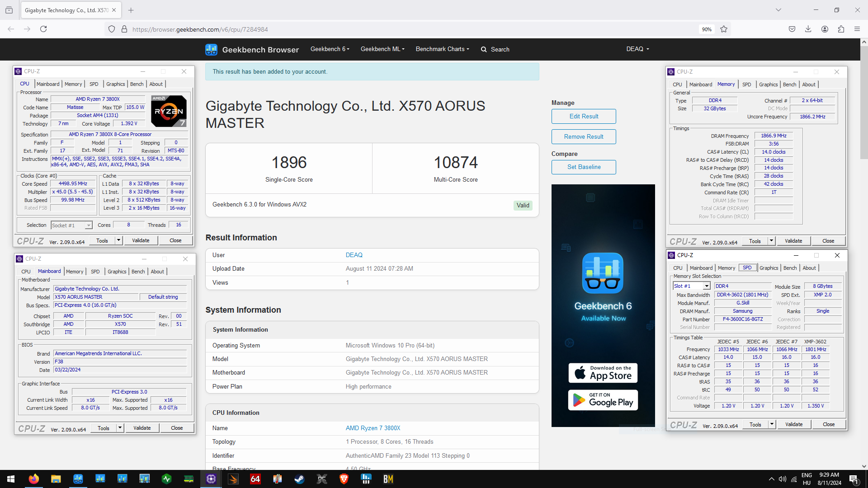
Task: Close the Gigabyte Geekbench browser tab
Action: click(x=114, y=10)
